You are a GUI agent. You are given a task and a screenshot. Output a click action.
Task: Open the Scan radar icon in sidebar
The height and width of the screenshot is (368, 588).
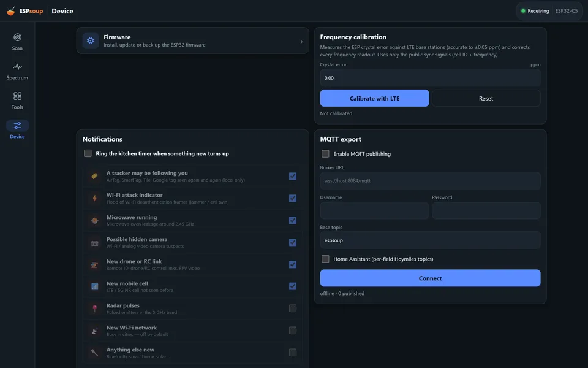pos(17,37)
